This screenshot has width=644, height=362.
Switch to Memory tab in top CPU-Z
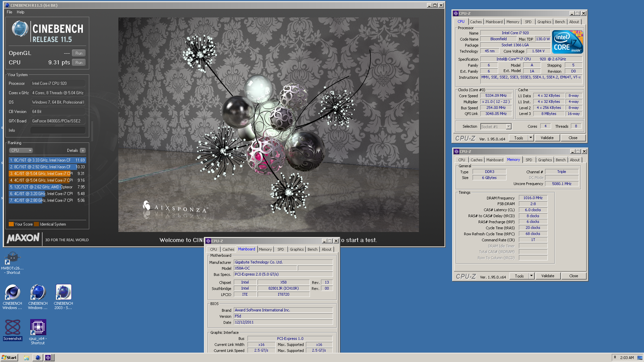(513, 22)
